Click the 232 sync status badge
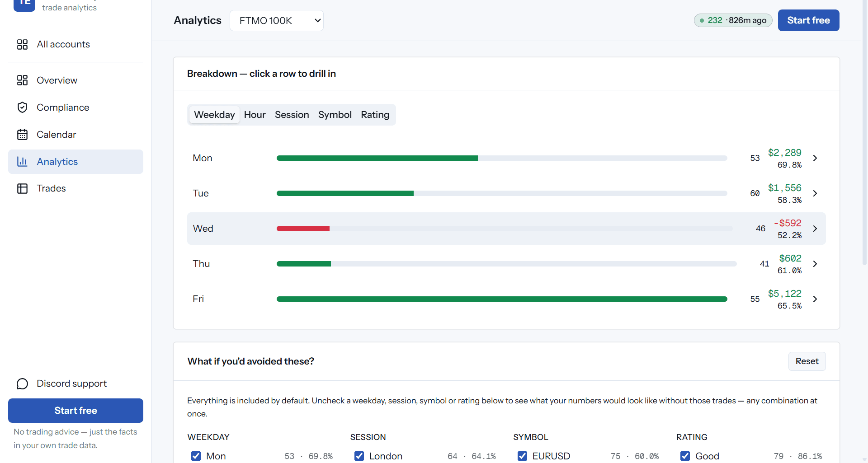Viewport: 868px width, 463px height. click(733, 20)
